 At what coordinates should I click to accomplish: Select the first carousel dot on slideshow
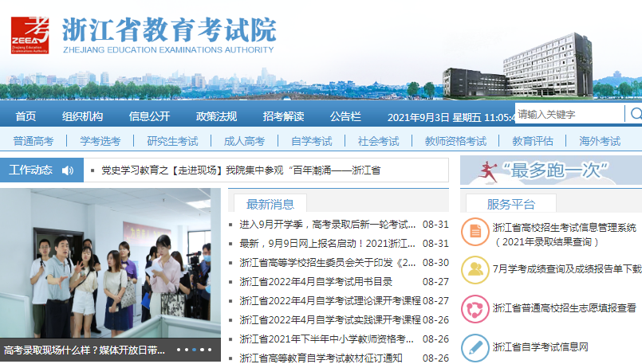coord(178,350)
